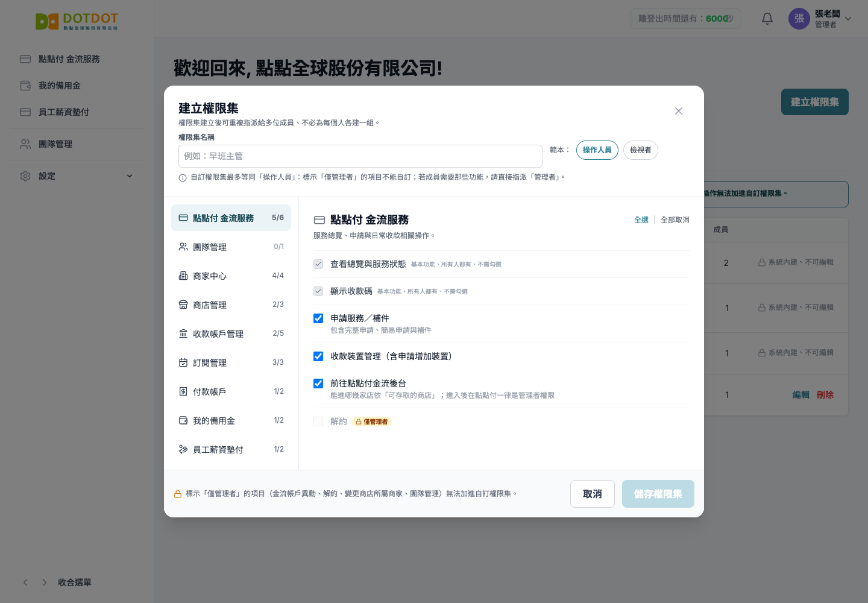Click the info icon below name field
Viewport: 868px width, 603px height.
[x=183, y=178]
